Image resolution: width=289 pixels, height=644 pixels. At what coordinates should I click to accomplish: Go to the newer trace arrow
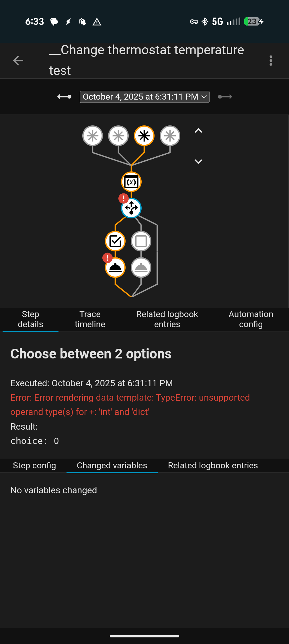(x=225, y=97)
